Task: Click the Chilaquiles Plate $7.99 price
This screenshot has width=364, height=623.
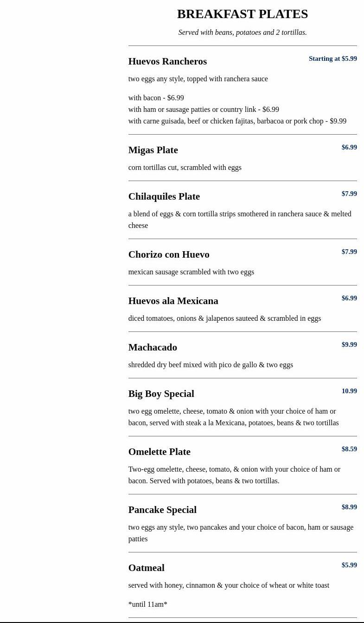Action: [349, 194]
